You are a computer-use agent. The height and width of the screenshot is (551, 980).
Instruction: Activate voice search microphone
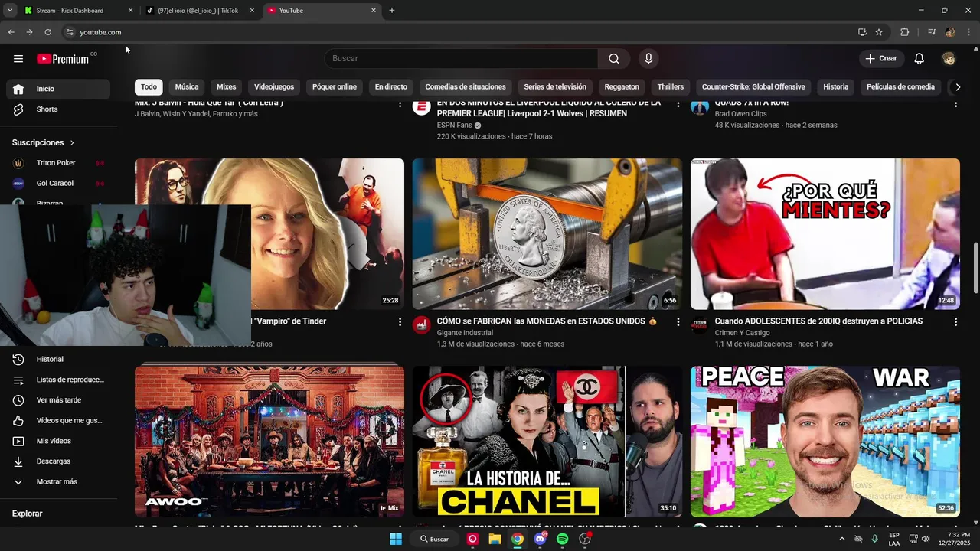click(x=648, y=59)
